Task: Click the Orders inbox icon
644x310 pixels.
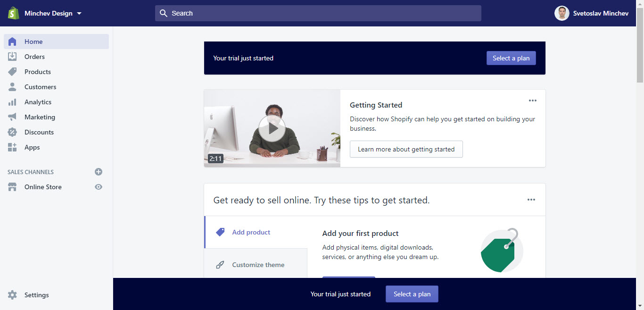Action: point(12,57)
